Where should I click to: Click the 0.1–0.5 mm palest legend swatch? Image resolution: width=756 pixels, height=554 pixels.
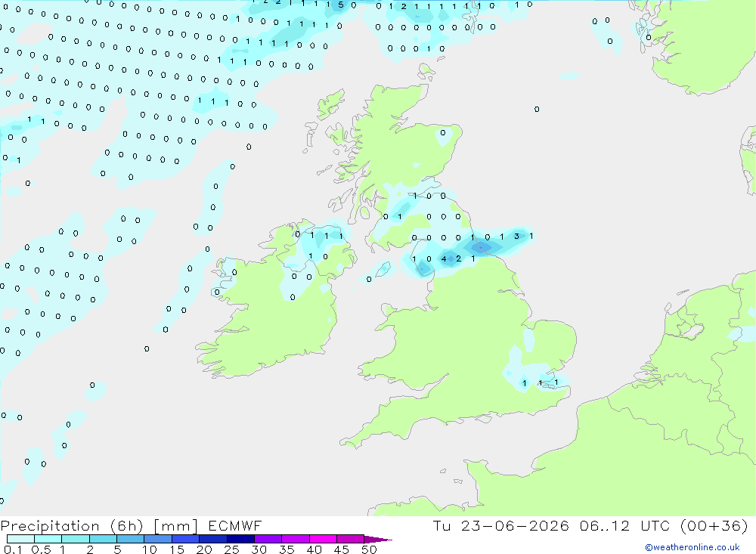[20, 539]
